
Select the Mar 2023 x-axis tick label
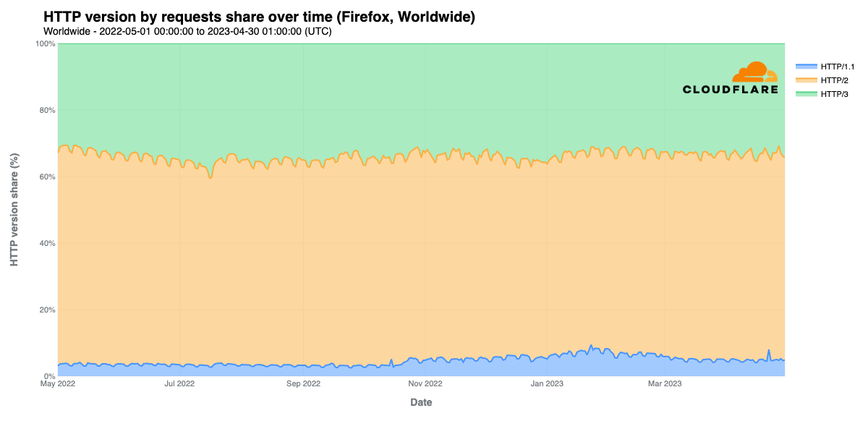(664, 384)
